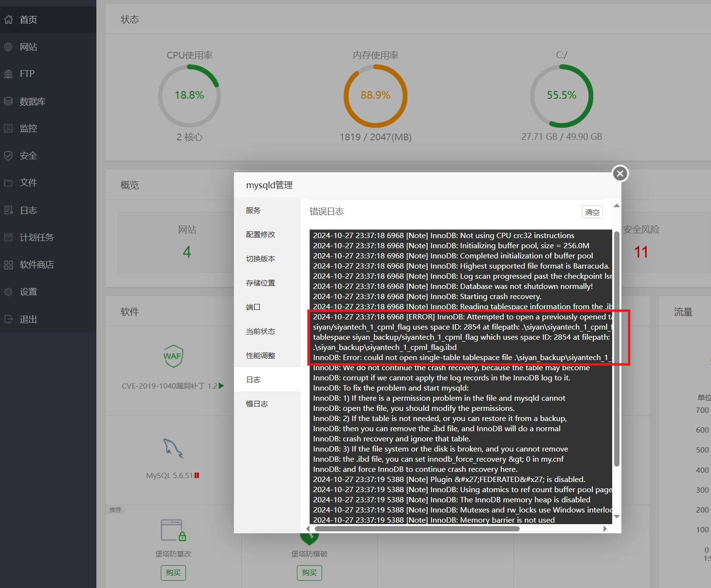Image resolution: width=711 pixels, height=588 pixels.
Task: Click the C:/ disk usage 55.5% gauge
Action: click(x=562, y=96)
